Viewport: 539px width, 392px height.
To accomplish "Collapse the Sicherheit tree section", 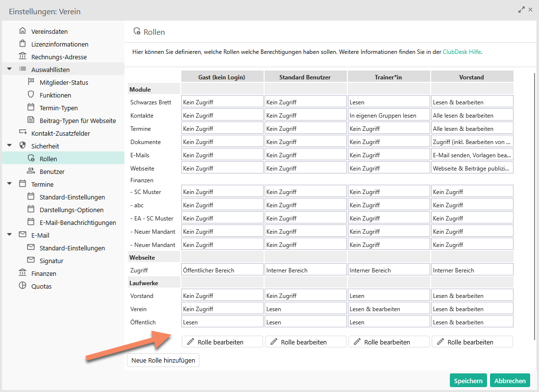I will pyautogui.click(x=10, y=146).
